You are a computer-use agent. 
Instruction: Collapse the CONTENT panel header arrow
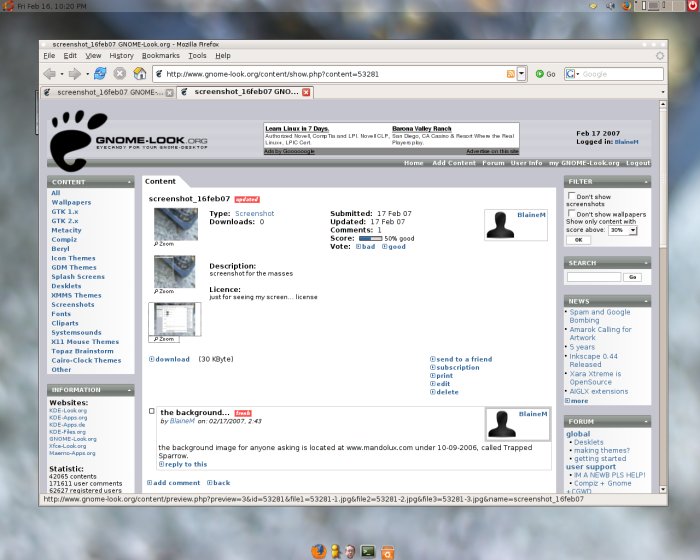tap(129, 182)
